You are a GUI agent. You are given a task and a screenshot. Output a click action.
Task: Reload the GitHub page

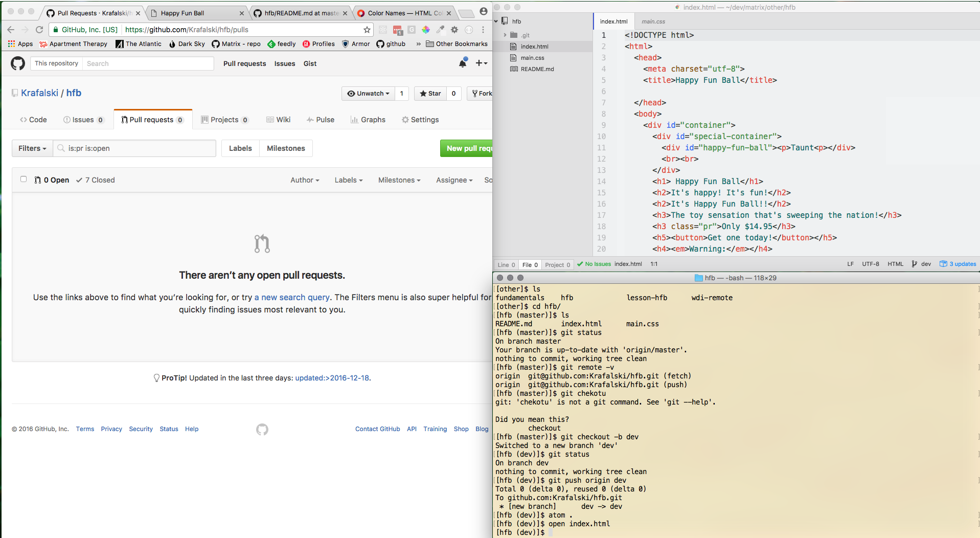tap(39, 30)
